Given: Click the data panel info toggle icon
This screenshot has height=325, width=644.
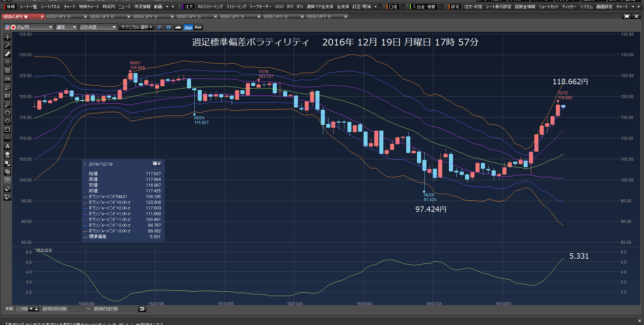Looking at the screenshot, I should pos(157,164).
